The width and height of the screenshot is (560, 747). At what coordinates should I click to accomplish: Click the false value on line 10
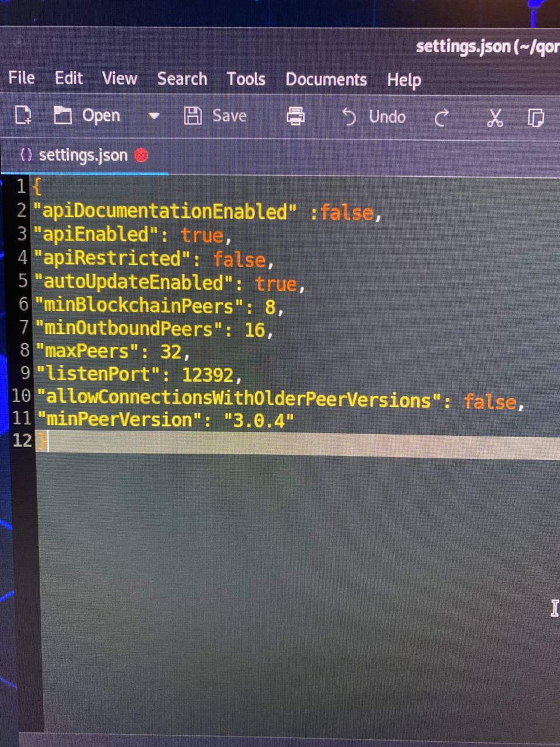(x=490, y=402)
